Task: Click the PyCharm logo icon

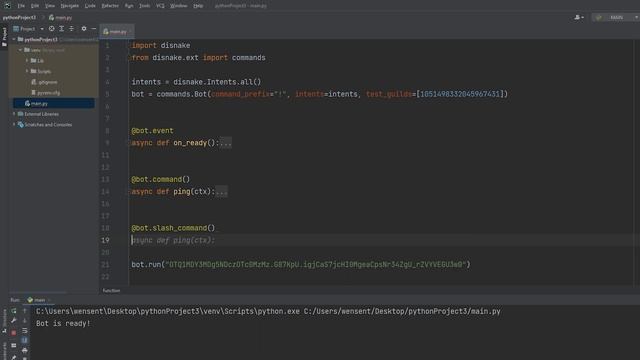Action: tap(7, 5)
